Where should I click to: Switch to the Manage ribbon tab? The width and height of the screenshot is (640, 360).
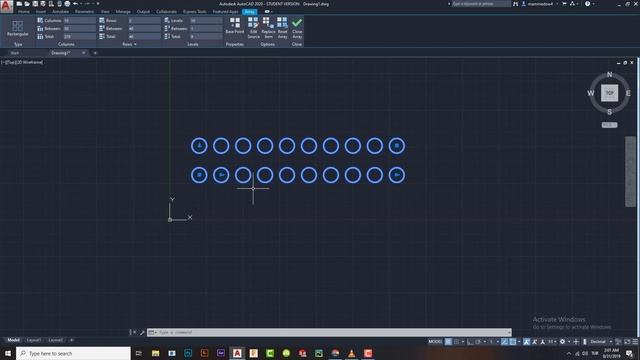coord(123,12)
